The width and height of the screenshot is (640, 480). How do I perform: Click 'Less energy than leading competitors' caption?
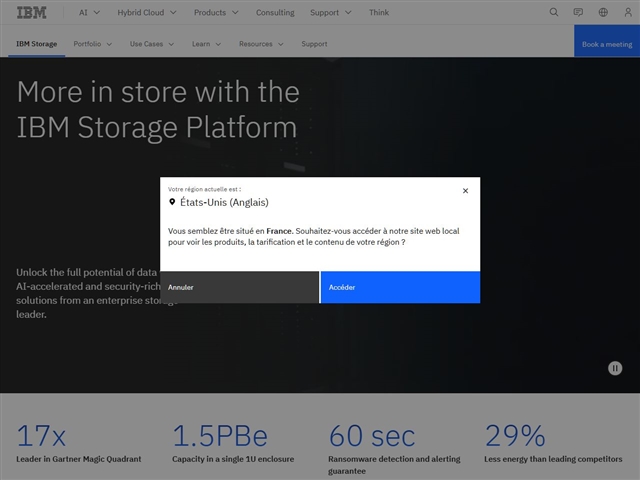click(553, 459)
